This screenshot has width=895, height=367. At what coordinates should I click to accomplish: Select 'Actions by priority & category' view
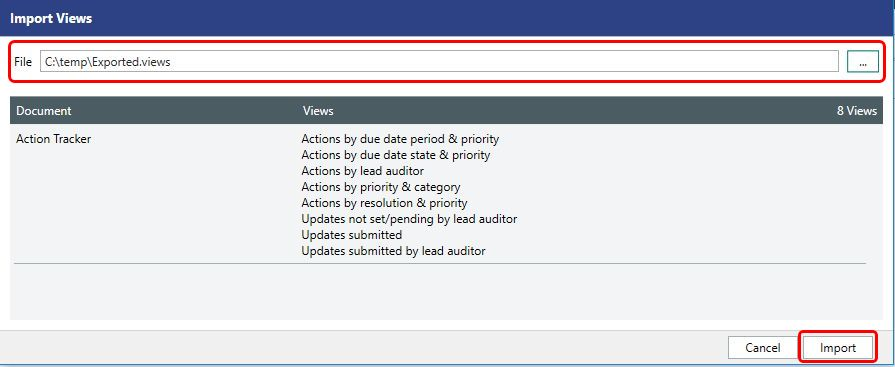(381, 187)
